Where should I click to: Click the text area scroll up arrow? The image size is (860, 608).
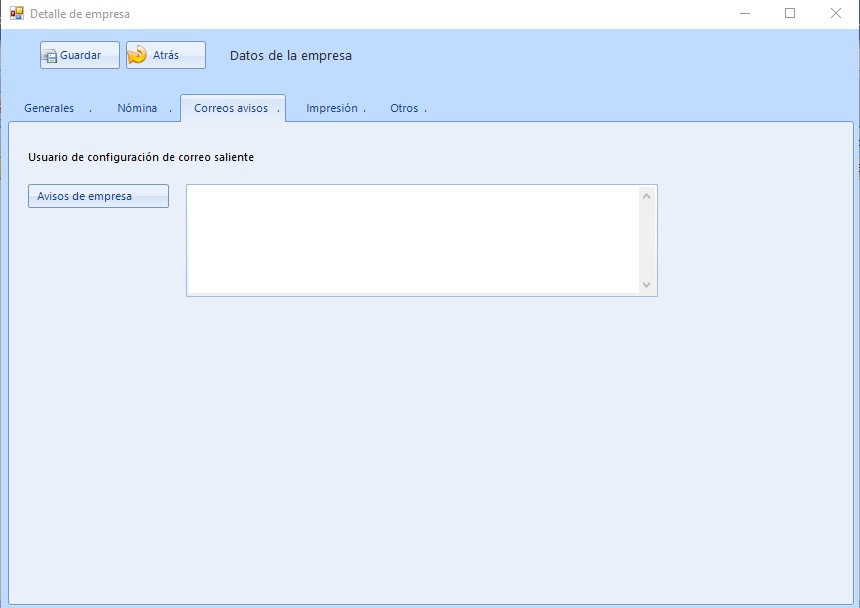(647, 196)
